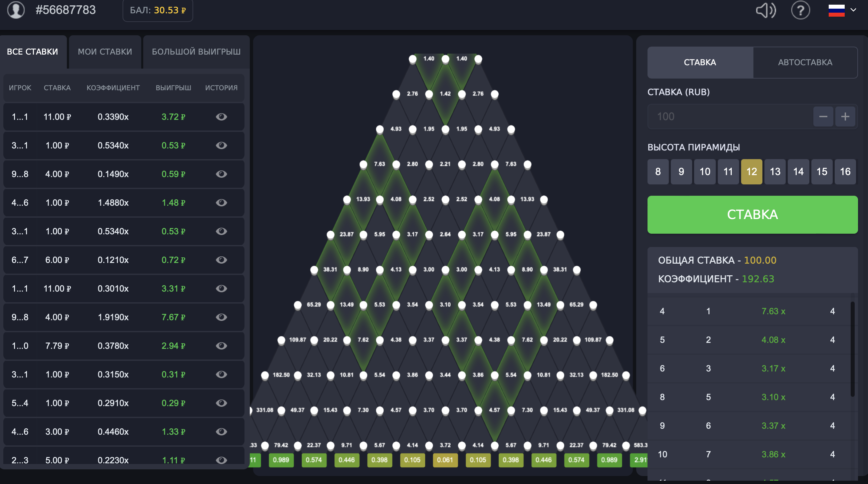This screenshot has height=484, width=868.
Task: View history eye for 11.00 ₽ 0.3390x bet
Action: click(x=221, y=117)
